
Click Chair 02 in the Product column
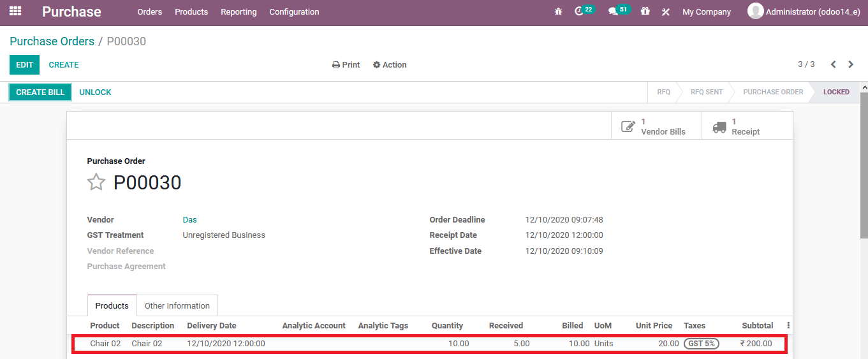(105, 343)
